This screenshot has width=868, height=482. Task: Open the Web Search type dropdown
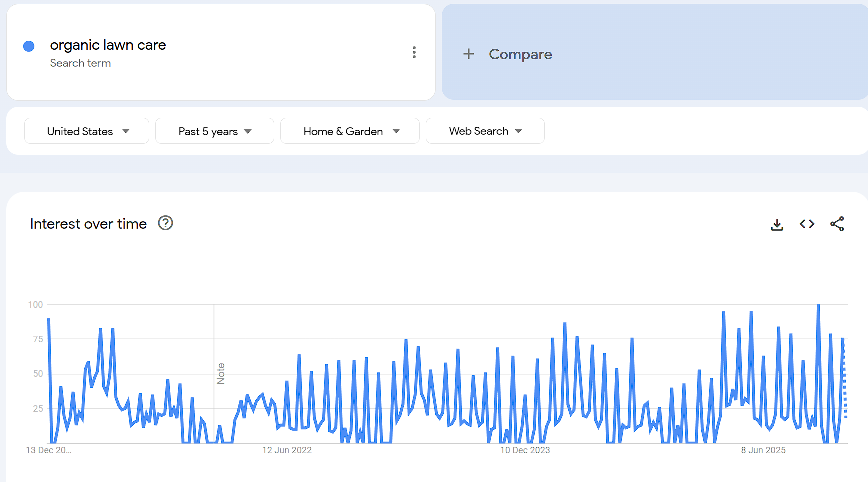pyautogui.click(x=485, y=131)
